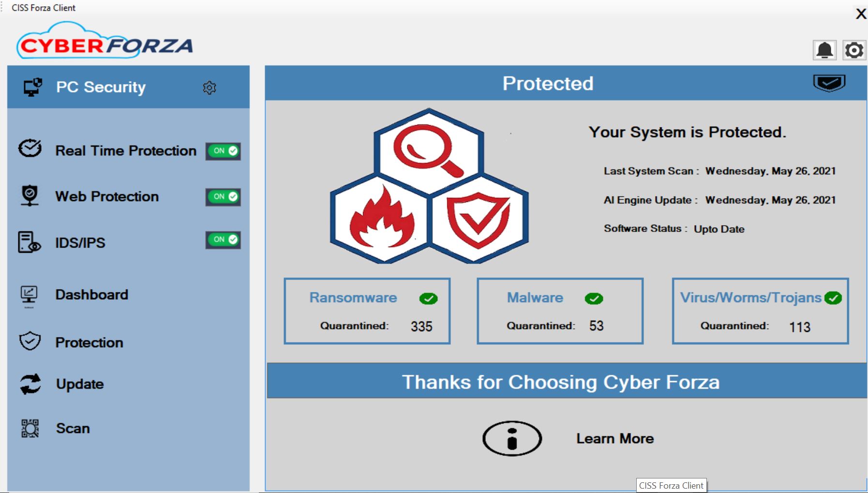This screenshot has height=493, width=868.
Task: Open the Dashboard menu item
Action: tap(91, 294)
